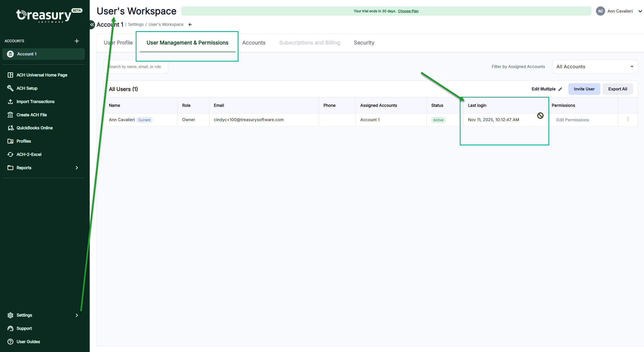The width and height of the screenshot is (644, 352).
Task: Switch to the Security tab
Action: (364, 43)
